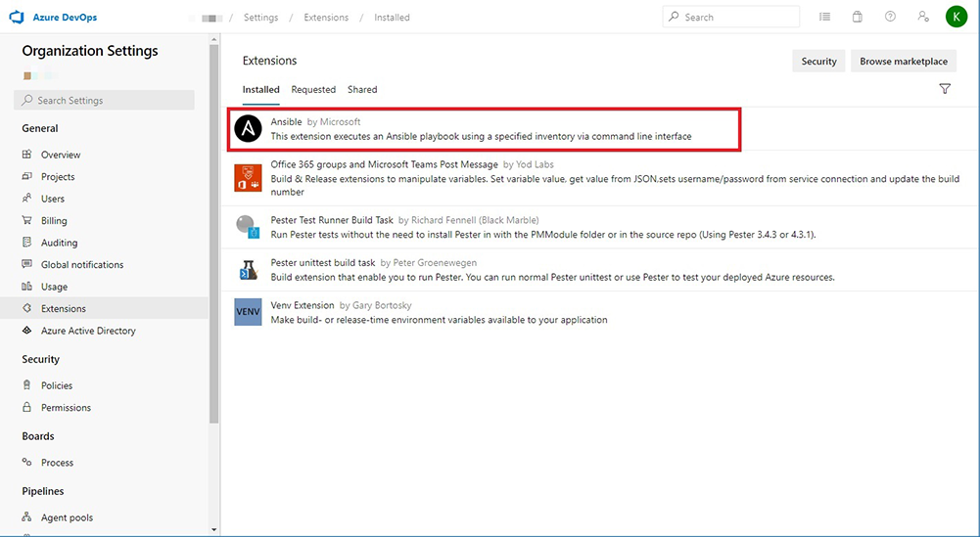980x537 pixels.
Task: Click Extensions in the breadcrumb
Action: point(326,18)
